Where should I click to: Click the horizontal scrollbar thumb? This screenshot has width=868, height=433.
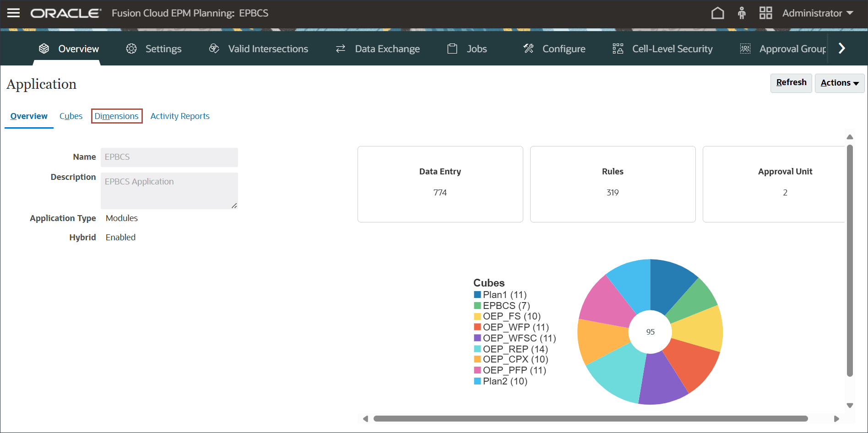tap(591, 418)
